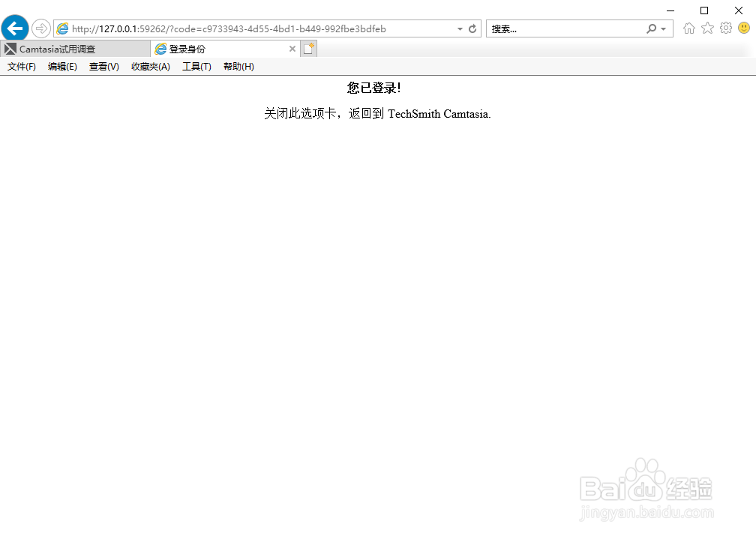Click the text 关闭此选项卡，返回到 TechSmith Camtasia.
The height and width of the screenshot is (539, 756).
[x=377, y=114]
